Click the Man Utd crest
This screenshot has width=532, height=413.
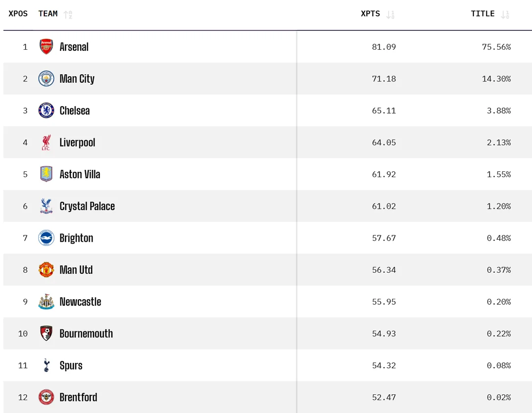46,270
